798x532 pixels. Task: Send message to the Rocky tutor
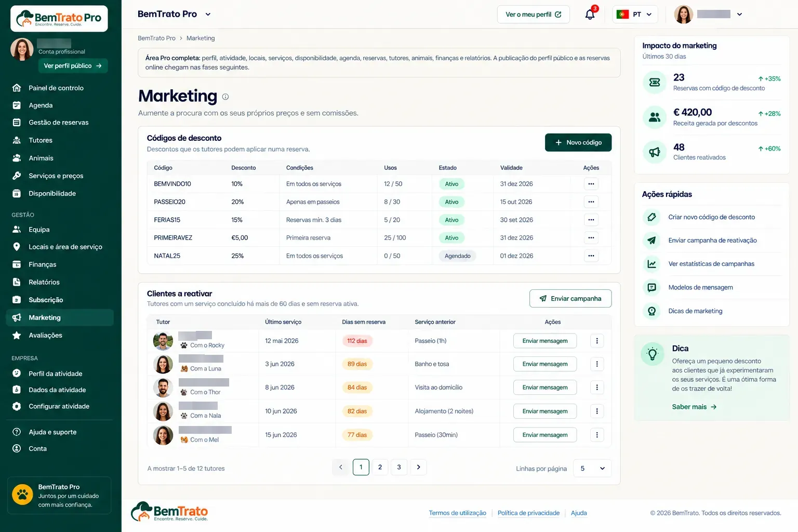[545, 341]
